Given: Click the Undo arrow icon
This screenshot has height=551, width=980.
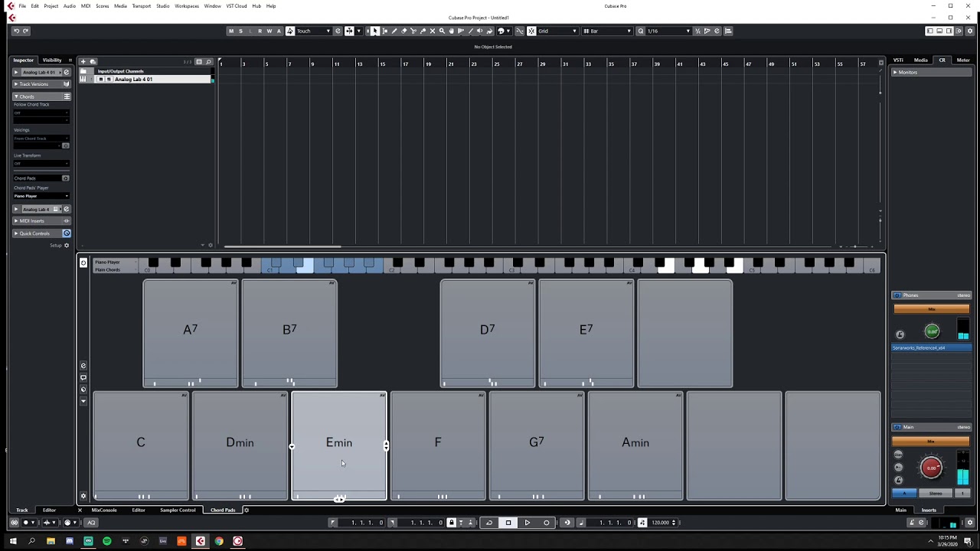Looking at the screenshot, I should point(16,31).
